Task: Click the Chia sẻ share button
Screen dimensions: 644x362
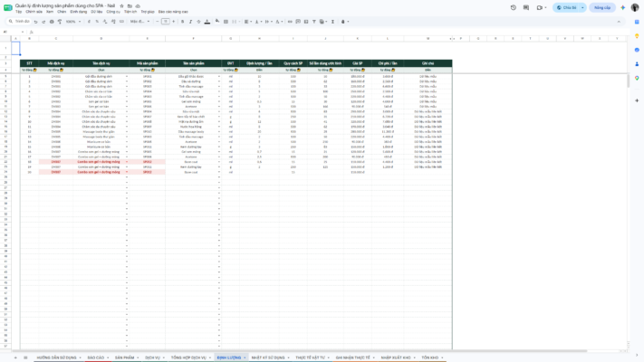Action: 565,8
